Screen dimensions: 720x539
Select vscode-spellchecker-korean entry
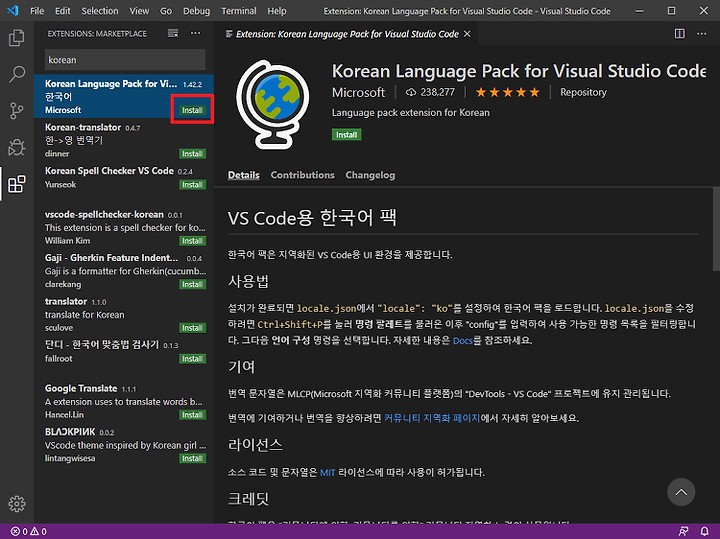(124, 227)
